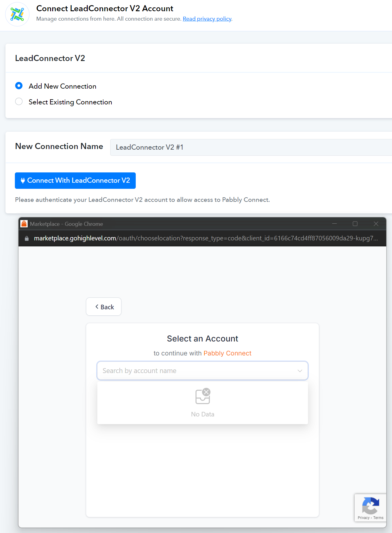Click the Connect LeadConnector V2 Account title
Viewport: 392px width, 533px height.
point(105,8)
